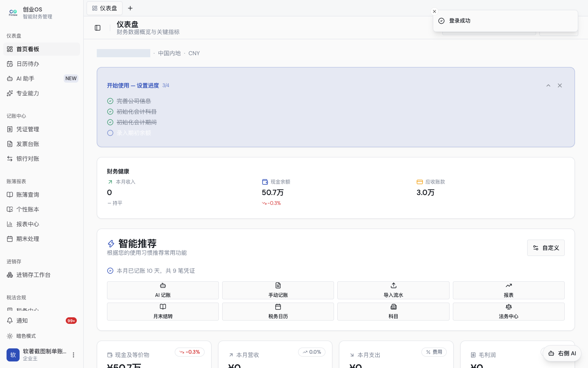Open 手动记账 shortcut
588x368 pixels.
click(278, 290)
